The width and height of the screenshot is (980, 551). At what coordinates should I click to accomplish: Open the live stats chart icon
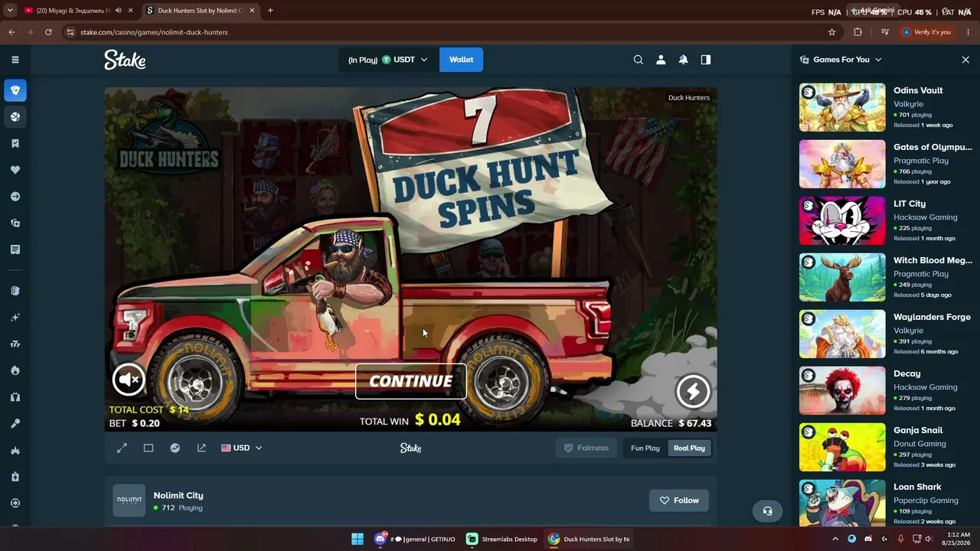[x=175, y=448]
